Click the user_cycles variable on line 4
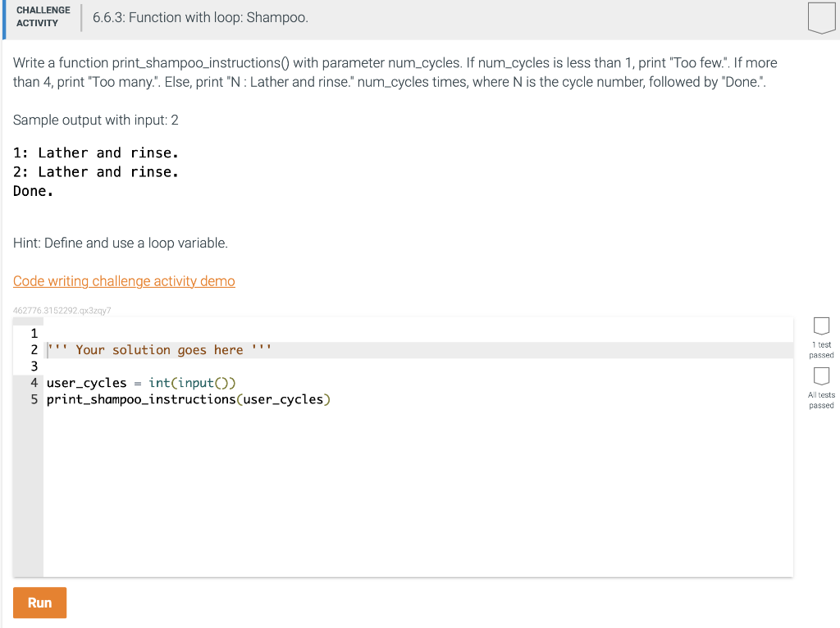The width and height of the screenshot is (840, 628). click(86, 382)
